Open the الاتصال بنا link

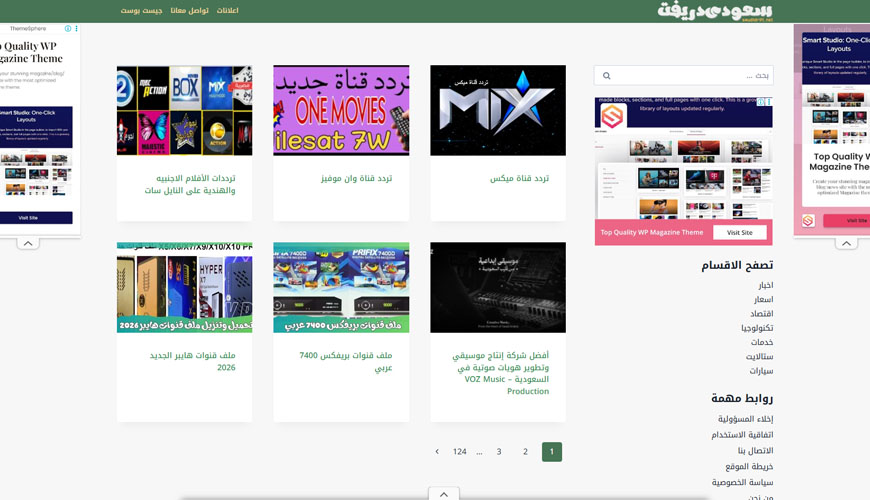[755, 451]
